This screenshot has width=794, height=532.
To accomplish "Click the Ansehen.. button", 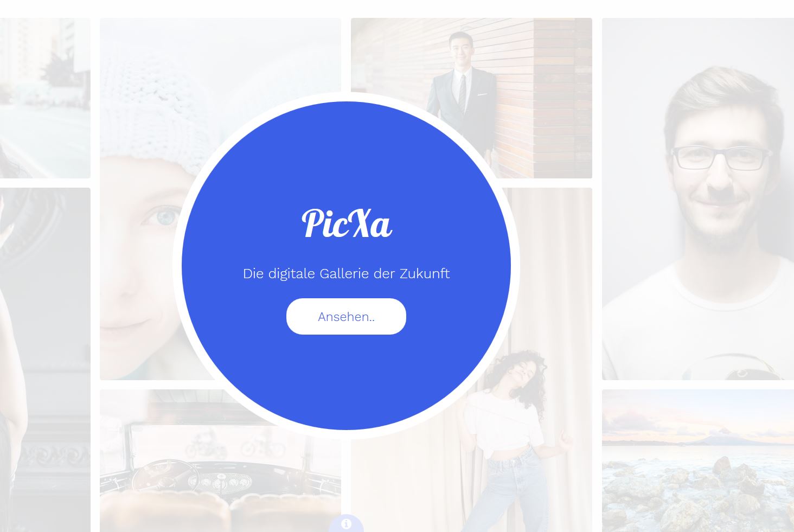I will tap(346, 316).
